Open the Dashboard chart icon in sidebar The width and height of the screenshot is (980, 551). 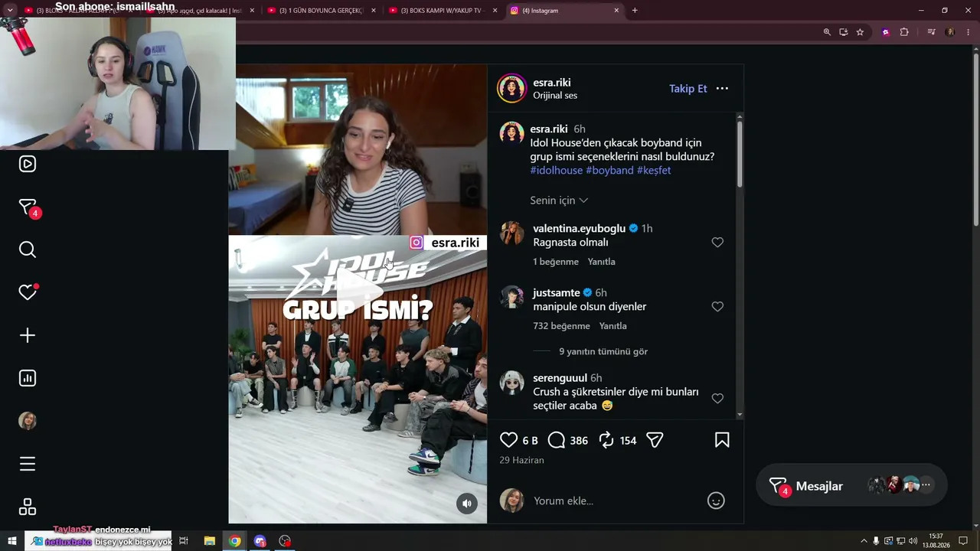tap(28, 378)
